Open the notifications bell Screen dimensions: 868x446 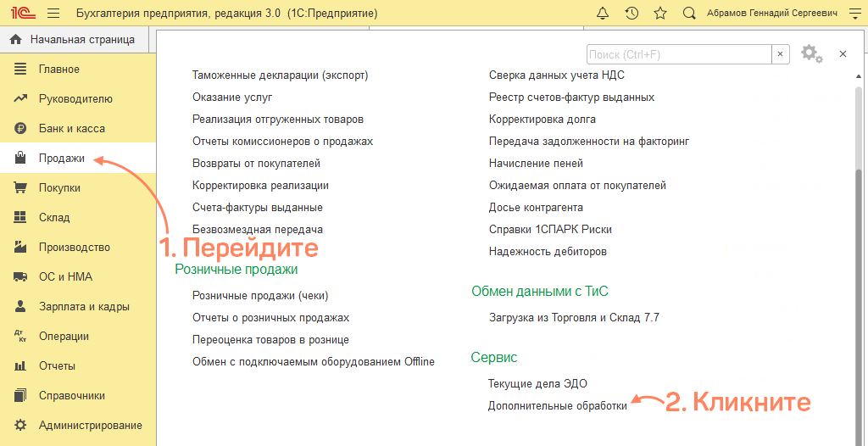(x=603, y=13)
